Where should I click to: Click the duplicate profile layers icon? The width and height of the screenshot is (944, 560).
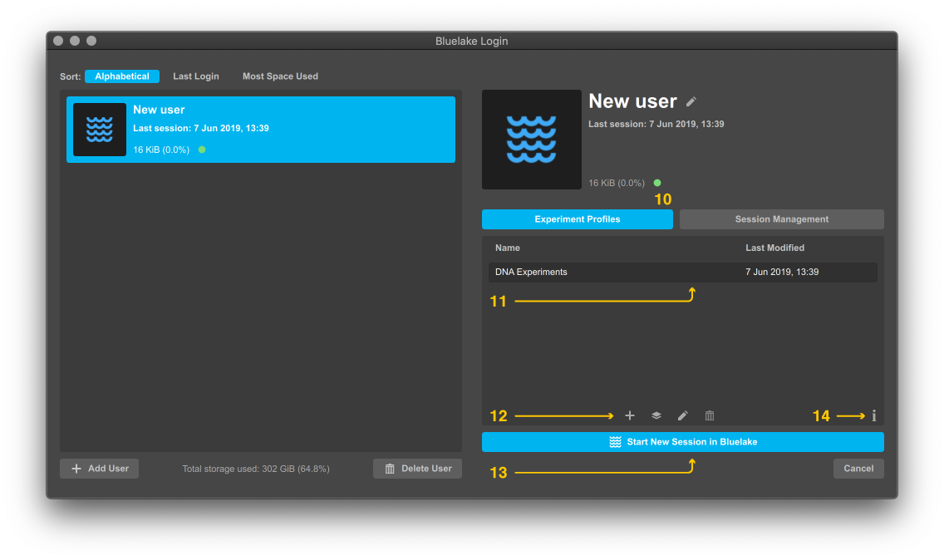(656, 415)
